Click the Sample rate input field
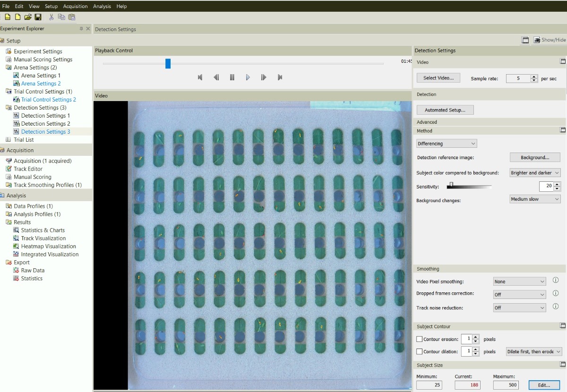 (518, 78)
